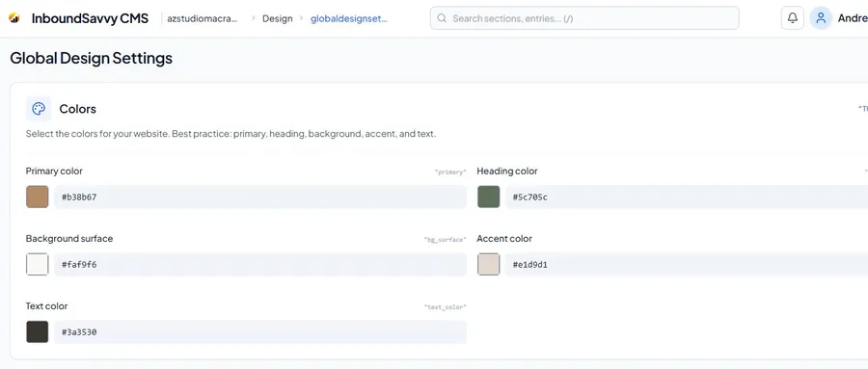Click the Background surface label

coord(69,238)
